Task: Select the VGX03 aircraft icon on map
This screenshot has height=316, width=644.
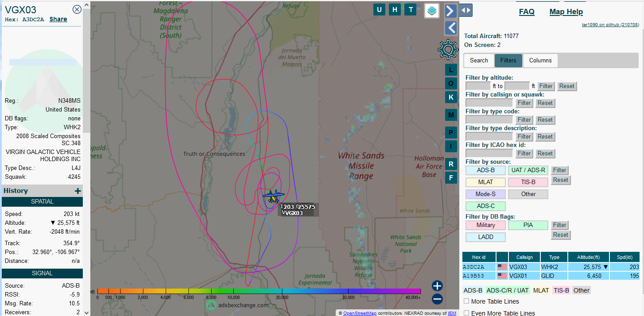Action: coord(273,195)
